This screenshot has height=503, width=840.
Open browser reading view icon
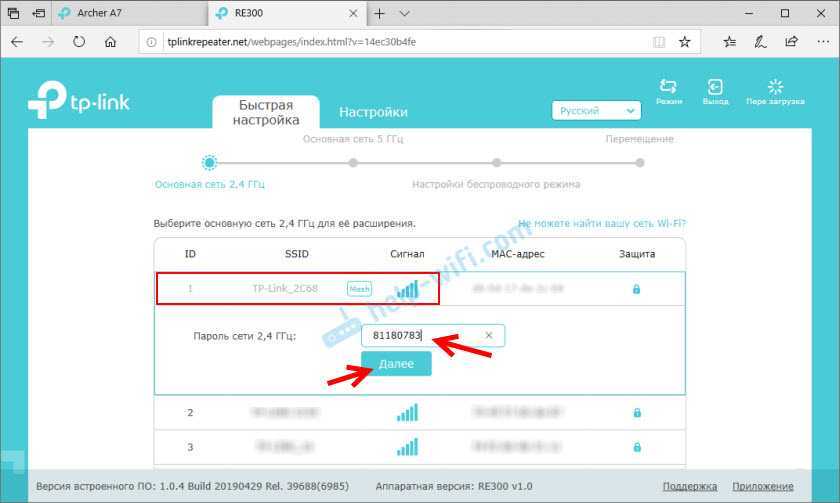[658, 42]
